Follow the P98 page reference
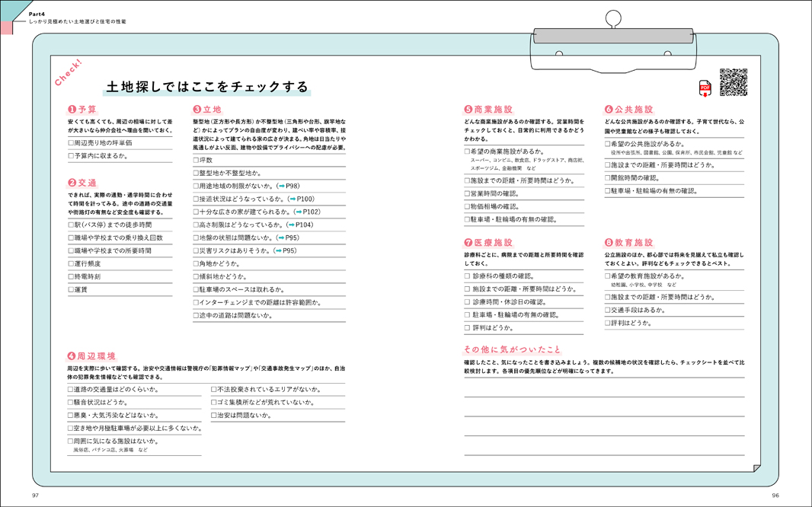 [x=289, y=187]
